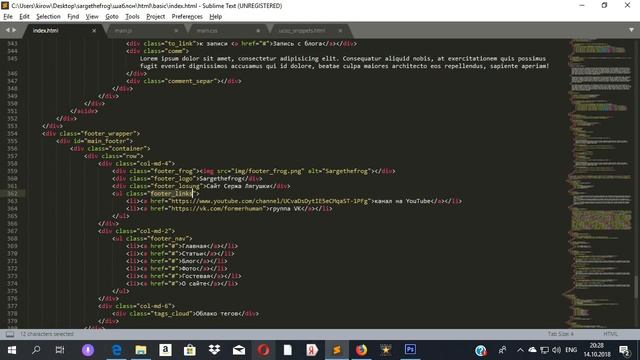The width and height of the screenshot is (640, 360).
Task: Click line number 354 in the gutter
Action: (12, 133)
